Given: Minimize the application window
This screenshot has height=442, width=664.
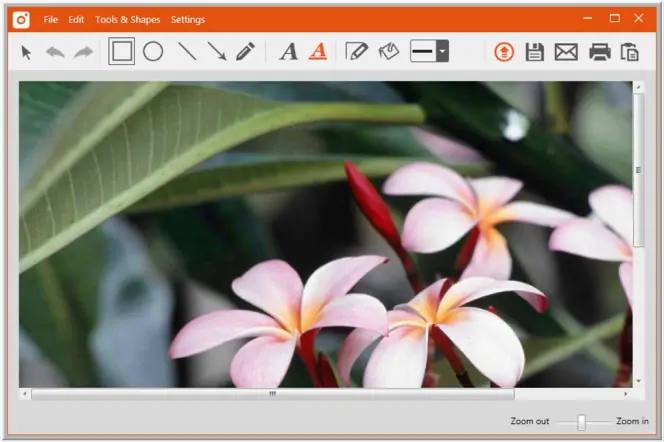Looking at the screenshot, I should [x=587, y=18].
